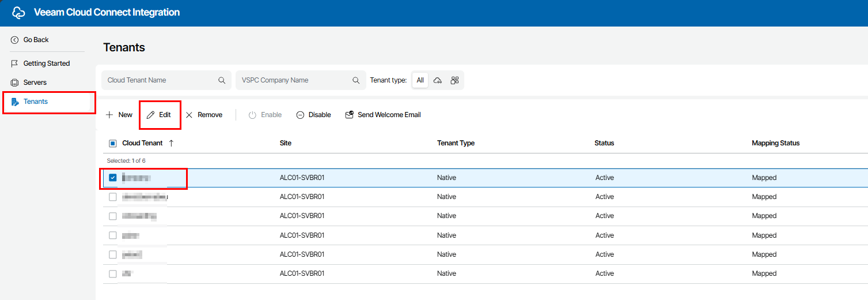Click the Tenant Type column header
The image size is (868, 300).
(456, 143)
